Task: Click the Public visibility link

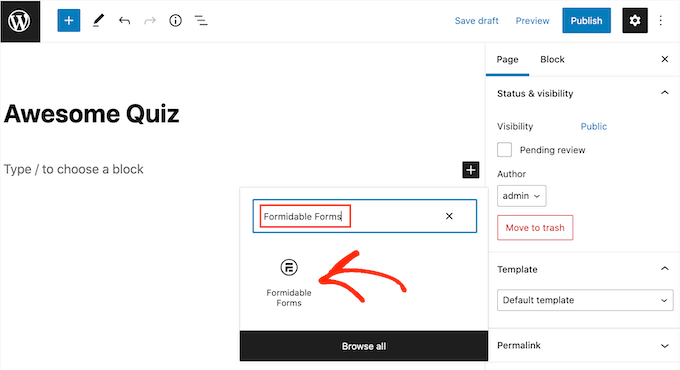Action: pyautogui.click(x=594, y=126)
